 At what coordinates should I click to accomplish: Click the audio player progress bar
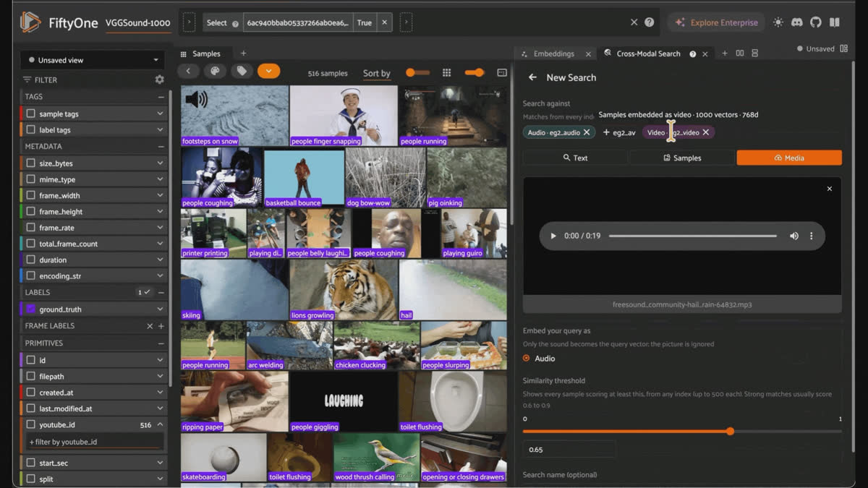coord(693,236)
